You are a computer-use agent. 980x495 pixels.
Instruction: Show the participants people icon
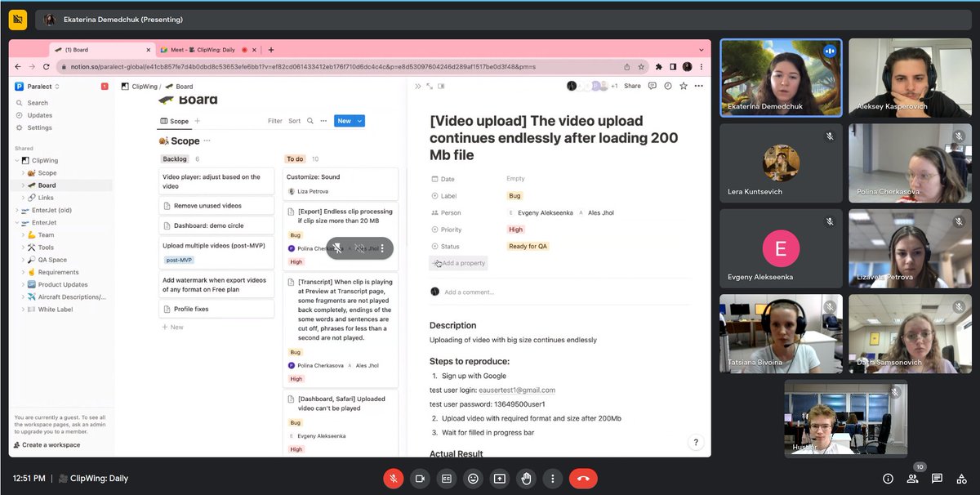pyautogui.click(x=912, y=479)
